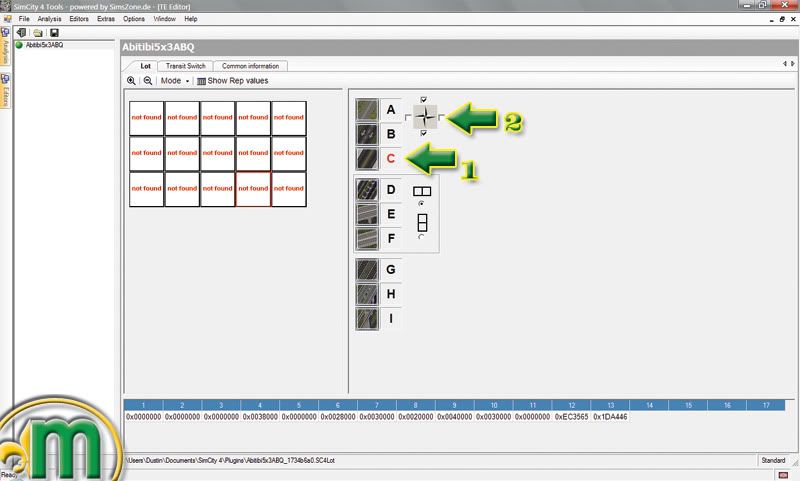Zoom out of the lot view
Viewport: 800px width, 481px height.
point(147,81)
